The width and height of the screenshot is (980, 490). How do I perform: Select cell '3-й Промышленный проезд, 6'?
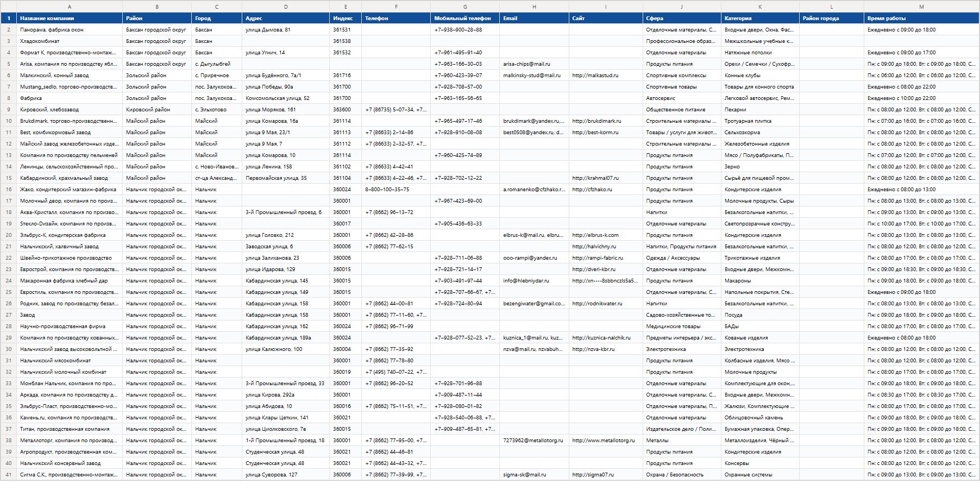pos(286,212)
